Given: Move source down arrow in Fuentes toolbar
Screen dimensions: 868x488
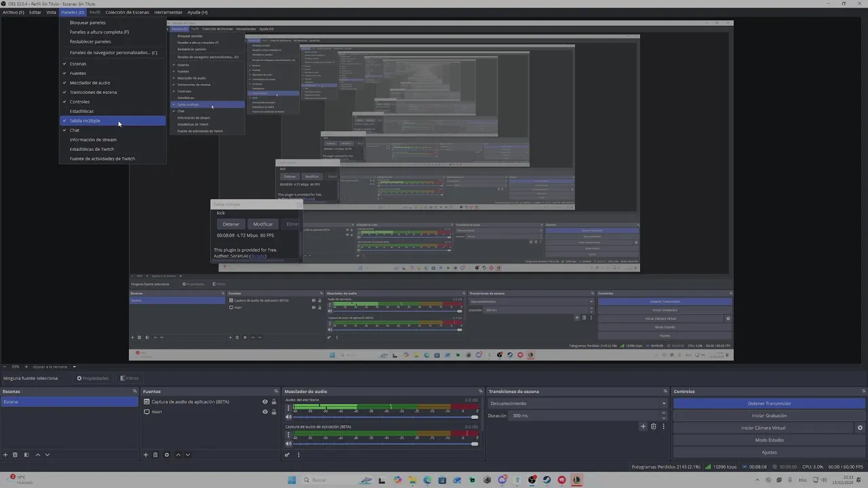Looking at the screenshot, I should tap(188, 455).
